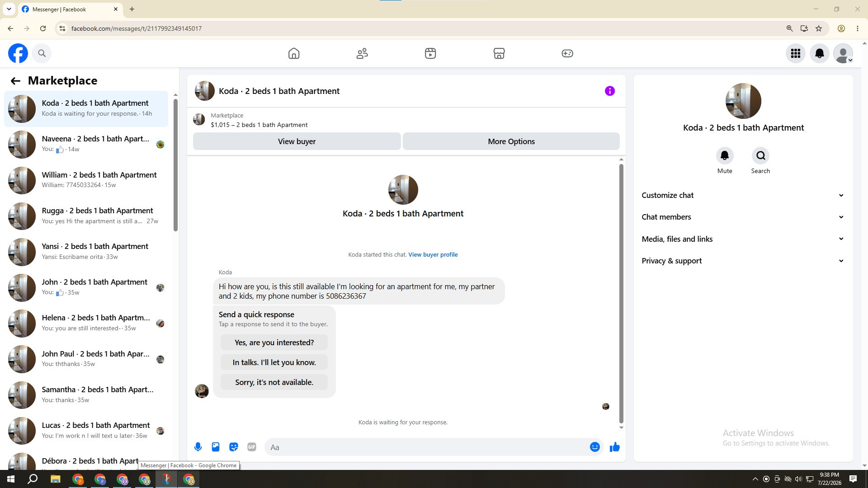Open the notifications bell
This screenshot has width=868, height=488.
click(819, 53)
